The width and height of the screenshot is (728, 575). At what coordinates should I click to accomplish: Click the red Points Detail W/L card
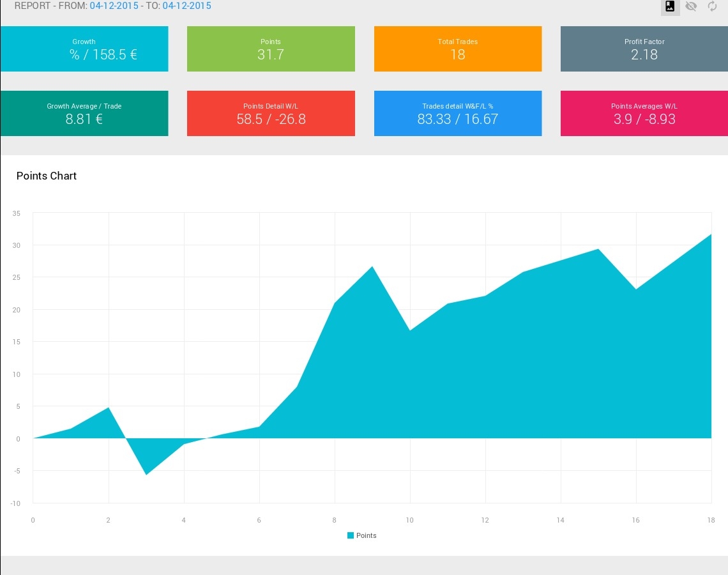271,113
